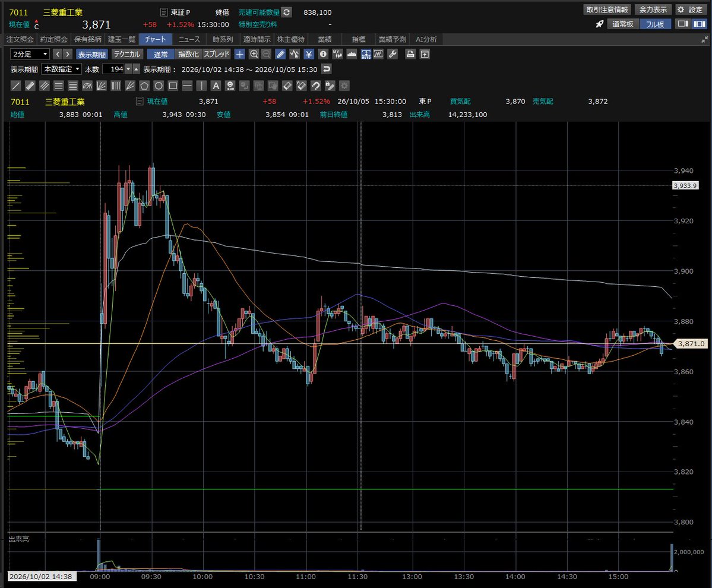This screenshot has height=588, width=712.
Task: Select the Fibonacci arc drawing tool
Action: (87, 86)
